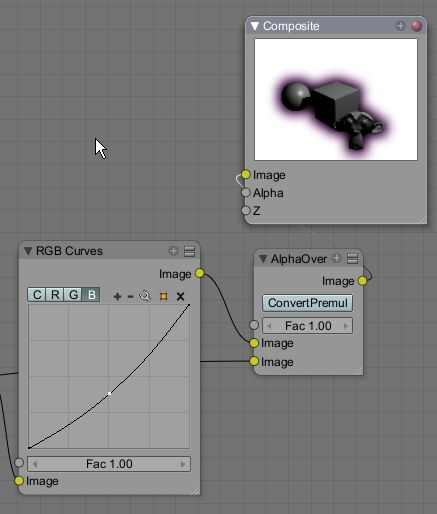Toggle AlphaOver options stack icon
The height and width of the screenshot is (514, 437).
tap(352, 258)
